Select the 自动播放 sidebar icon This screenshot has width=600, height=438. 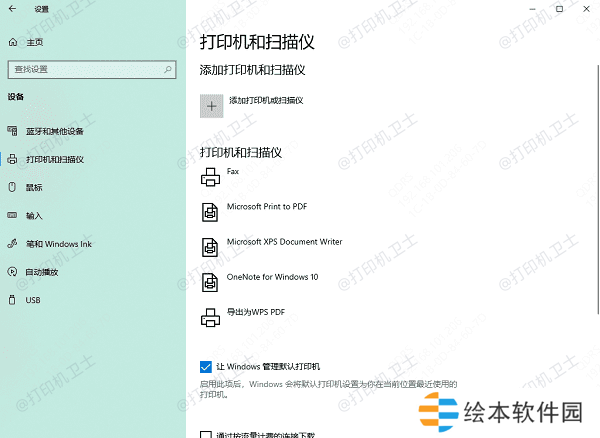pyautogui.click(x=12, y=271)
